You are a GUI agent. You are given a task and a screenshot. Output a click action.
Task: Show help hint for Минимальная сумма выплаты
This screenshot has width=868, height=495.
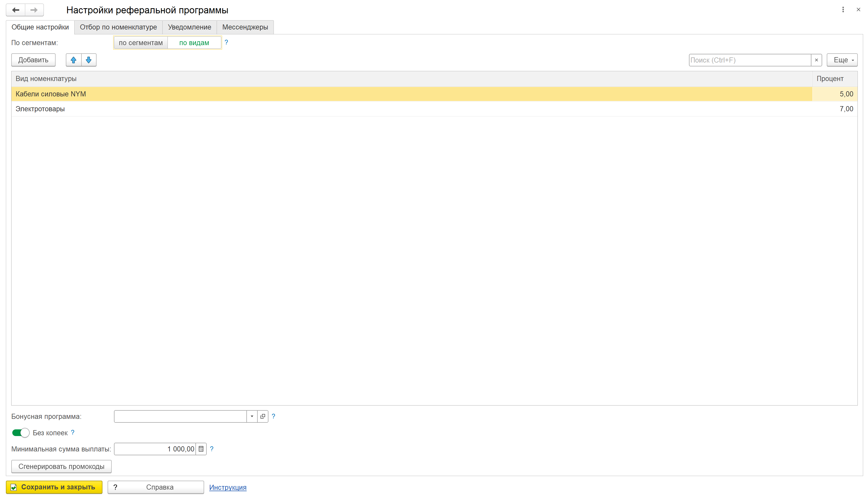click(x=212, y=449)
